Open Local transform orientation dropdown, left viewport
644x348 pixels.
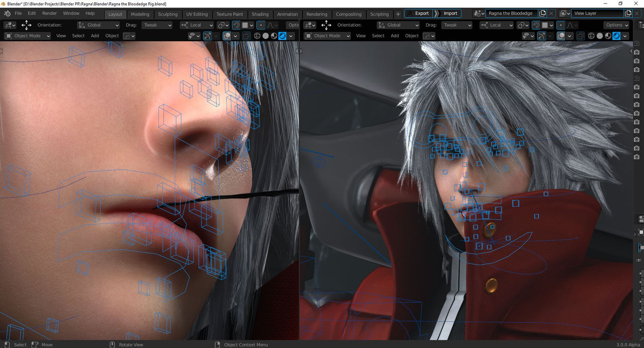coord(197,25)
